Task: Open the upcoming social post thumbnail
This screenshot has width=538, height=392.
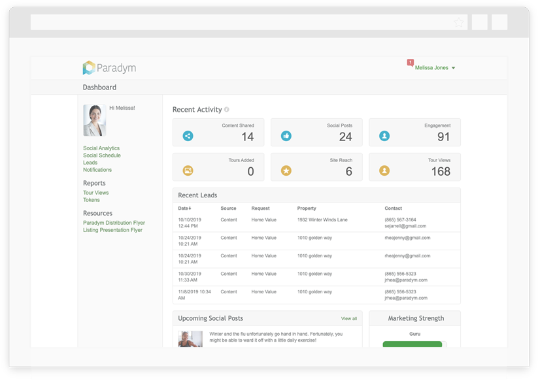Action: [190, 339]
